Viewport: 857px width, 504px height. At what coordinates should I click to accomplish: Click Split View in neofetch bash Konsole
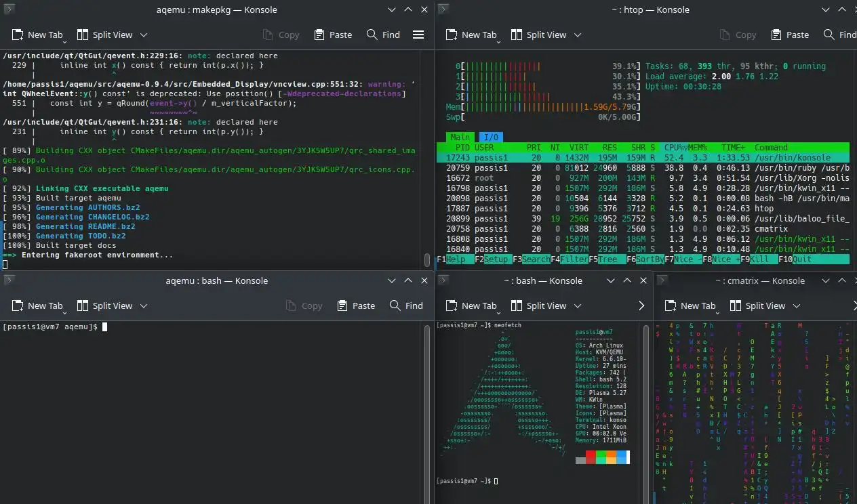(538, 306)
